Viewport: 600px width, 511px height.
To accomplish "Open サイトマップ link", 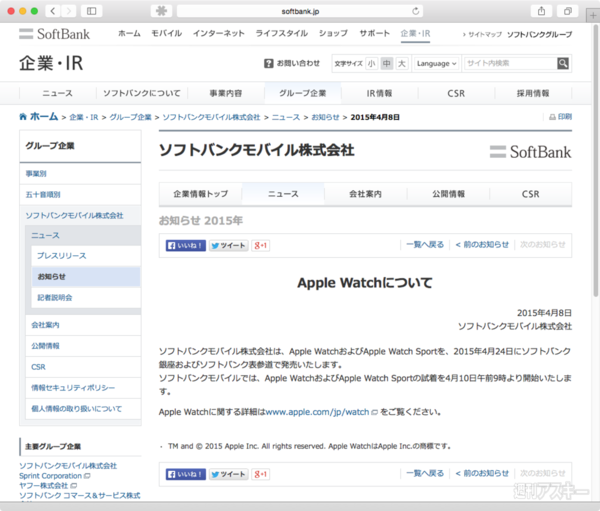I will 485,34.
